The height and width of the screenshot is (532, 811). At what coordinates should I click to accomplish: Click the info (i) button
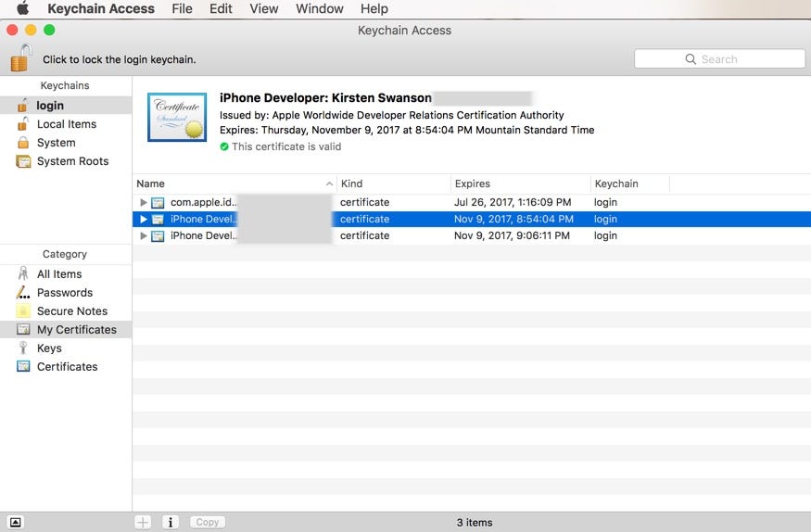pyautogui.click(x=171, y=522)
